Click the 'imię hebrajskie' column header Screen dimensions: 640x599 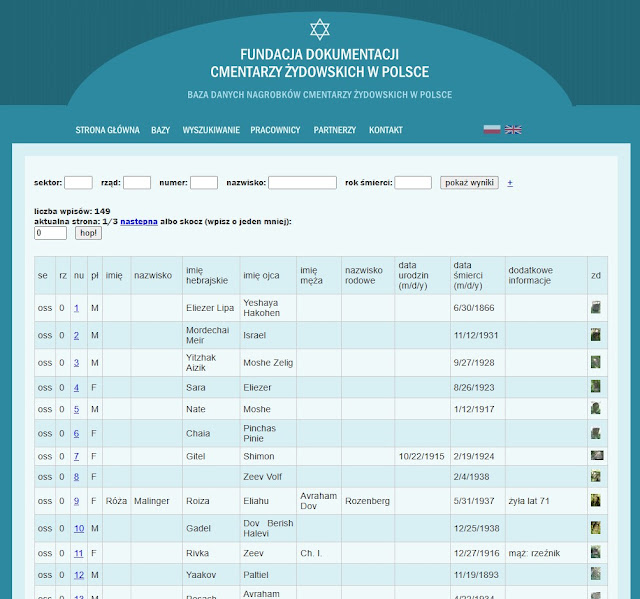(211, 275)
